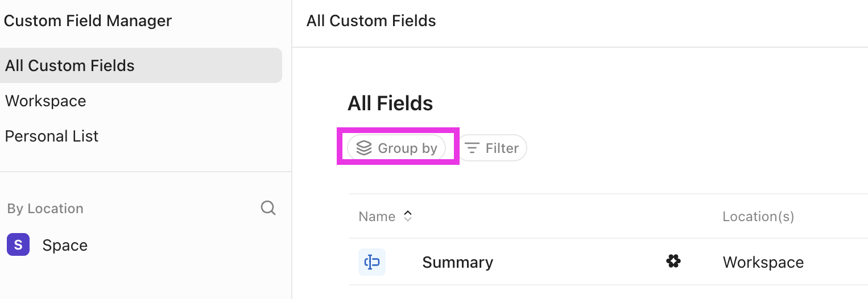Screen dimensions: 868x299
Task: Click the Name column header
Action: [377, 217]
